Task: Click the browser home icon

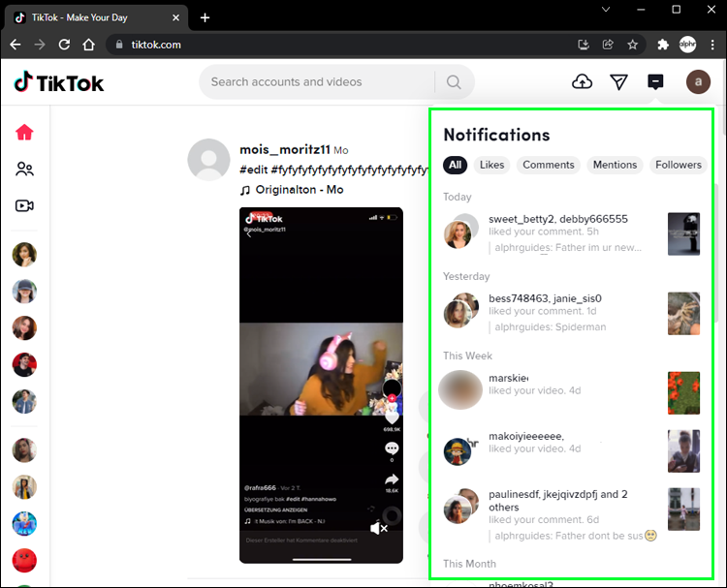Action: click(x=88, y=45)
